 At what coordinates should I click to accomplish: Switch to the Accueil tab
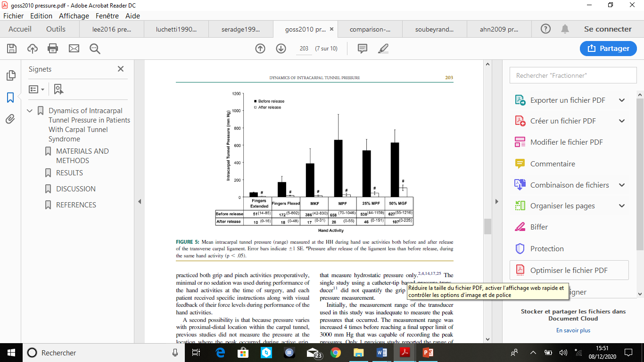(20, 29)
